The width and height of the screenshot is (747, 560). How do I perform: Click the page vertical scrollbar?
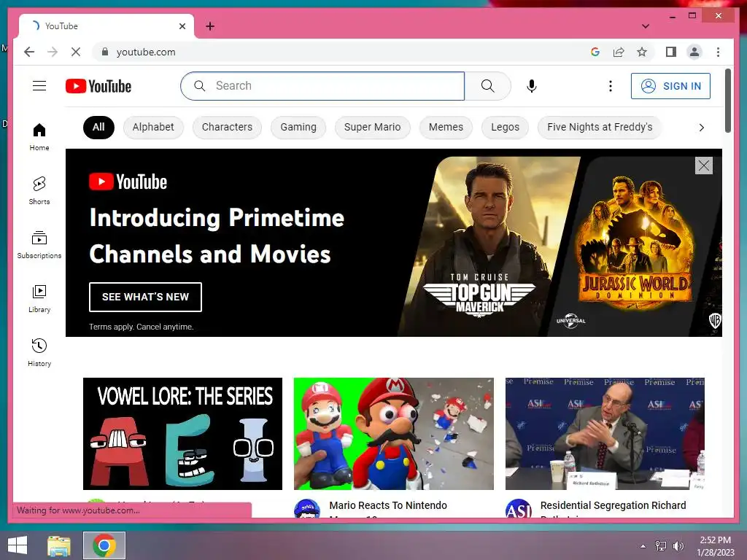click(x=727, y=101)
